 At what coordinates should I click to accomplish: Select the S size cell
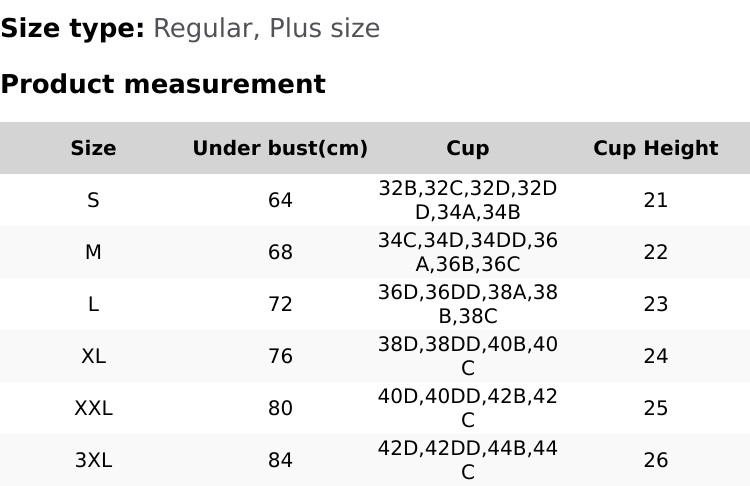[x=93, y=200]
